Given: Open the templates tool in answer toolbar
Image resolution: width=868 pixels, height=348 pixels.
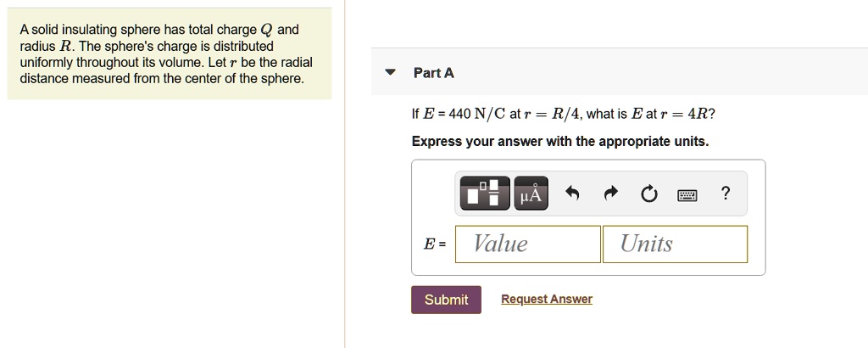Looking at the screenshot, I should [x=485, y=194].
